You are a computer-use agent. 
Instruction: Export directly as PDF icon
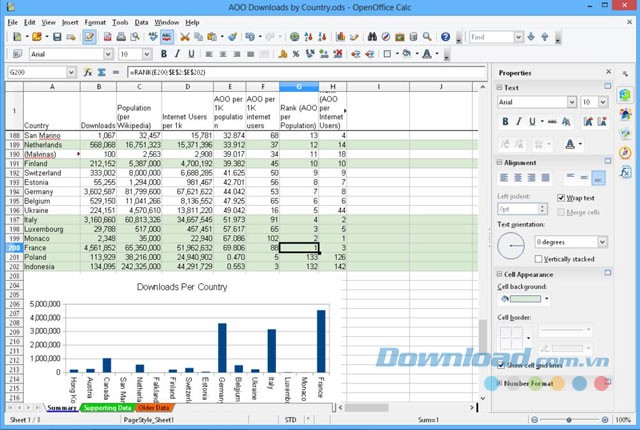tap(107, 37)
